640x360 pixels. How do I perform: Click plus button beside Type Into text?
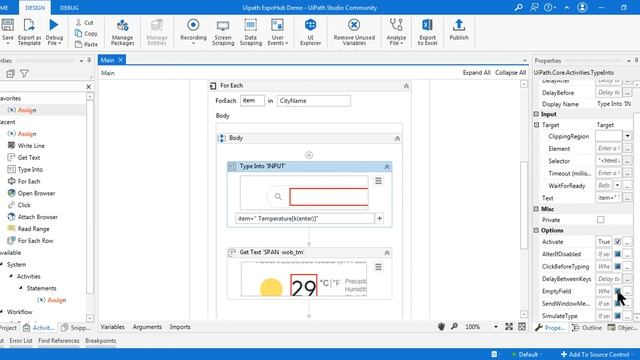(x=380, y=218)
